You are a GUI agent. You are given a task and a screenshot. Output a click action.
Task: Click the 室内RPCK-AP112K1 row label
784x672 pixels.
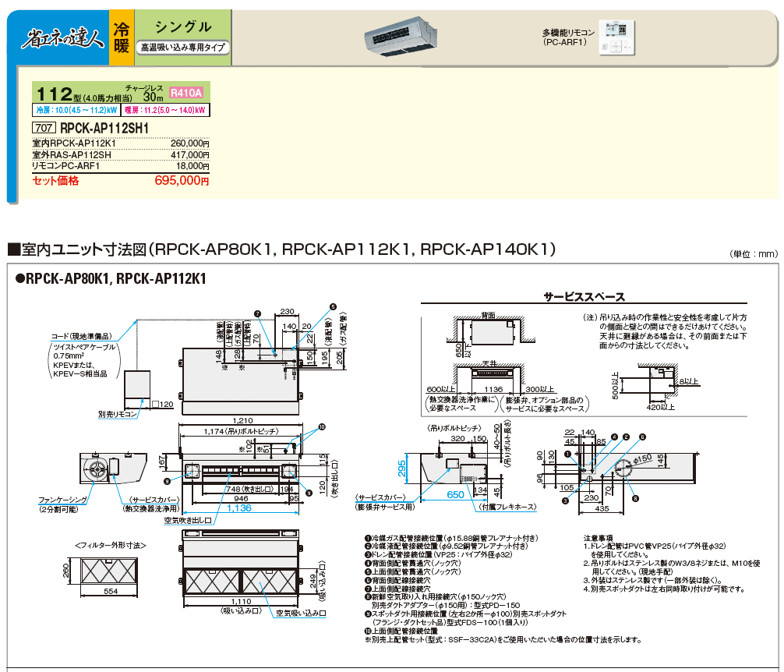[74, 143]
